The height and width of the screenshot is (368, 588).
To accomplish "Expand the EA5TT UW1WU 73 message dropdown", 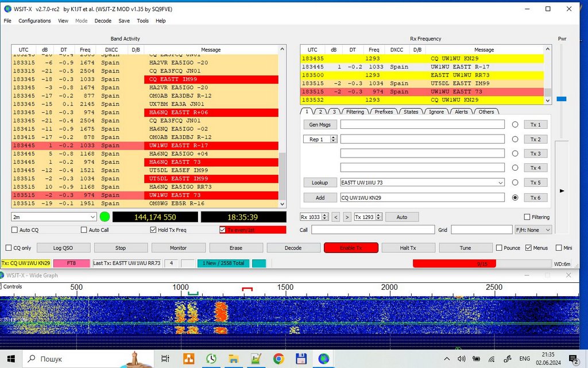I will click(500, 183).
